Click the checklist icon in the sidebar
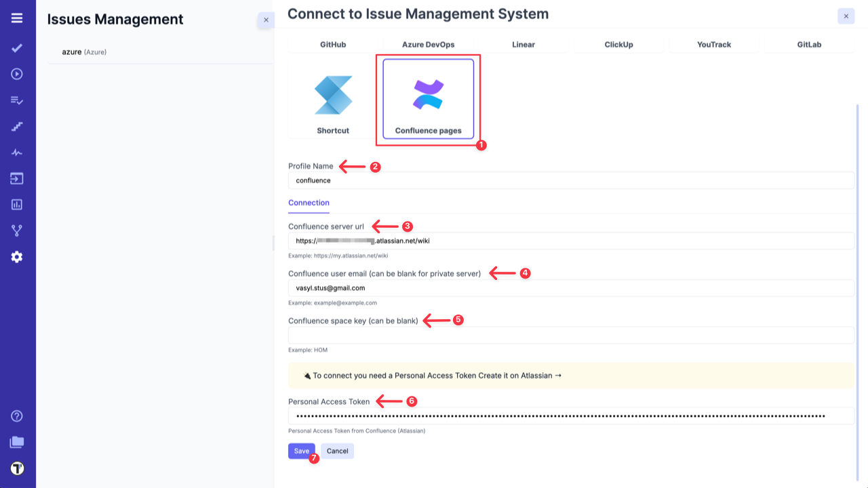 pyautogui.click(x=17, y=100)
